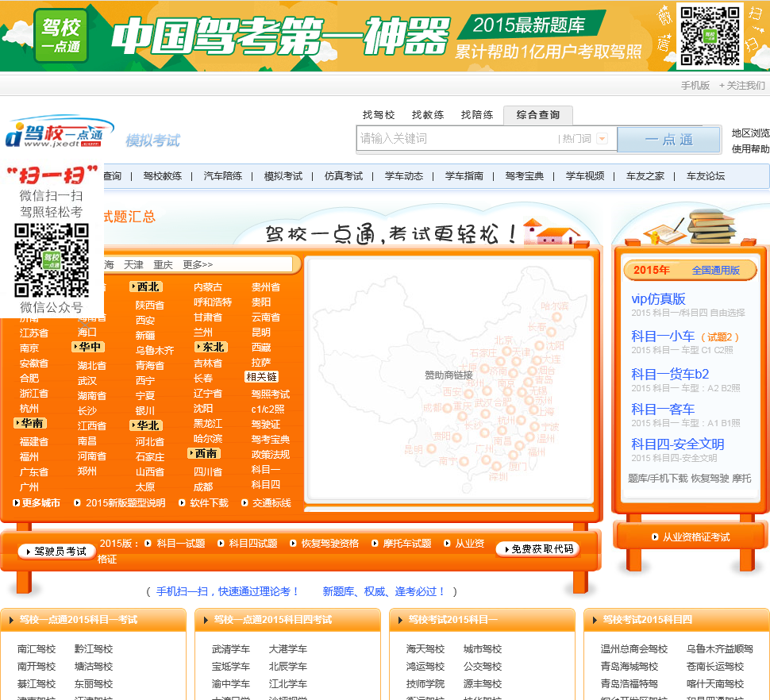Select the 西北 region label
The image size is (770, 700).
[x=146, y=287]
